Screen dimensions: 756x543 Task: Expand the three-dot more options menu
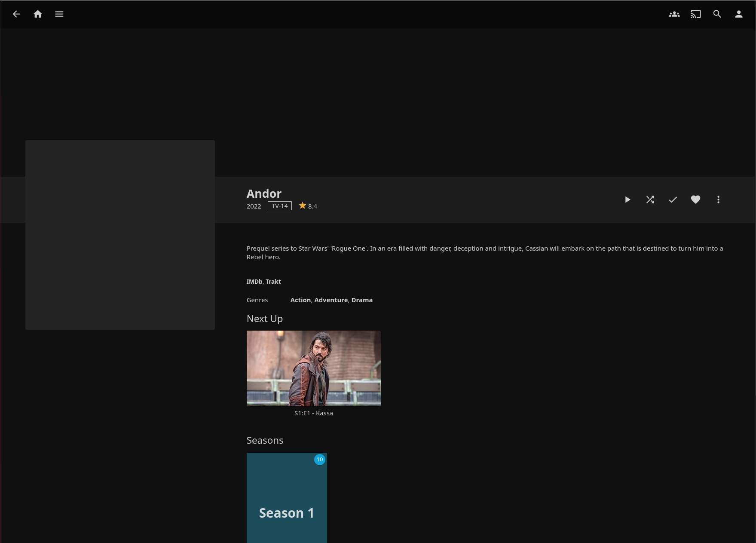(x=718, y=199)
